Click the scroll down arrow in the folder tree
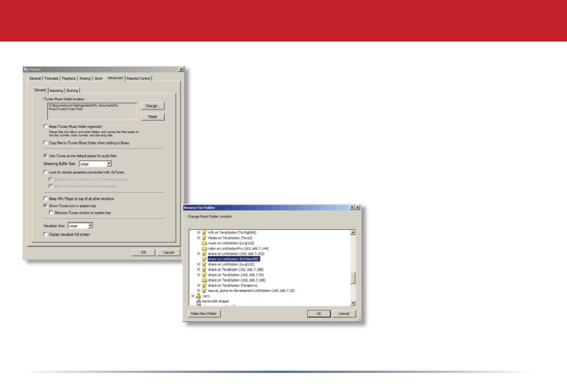 tap(353, 303)
